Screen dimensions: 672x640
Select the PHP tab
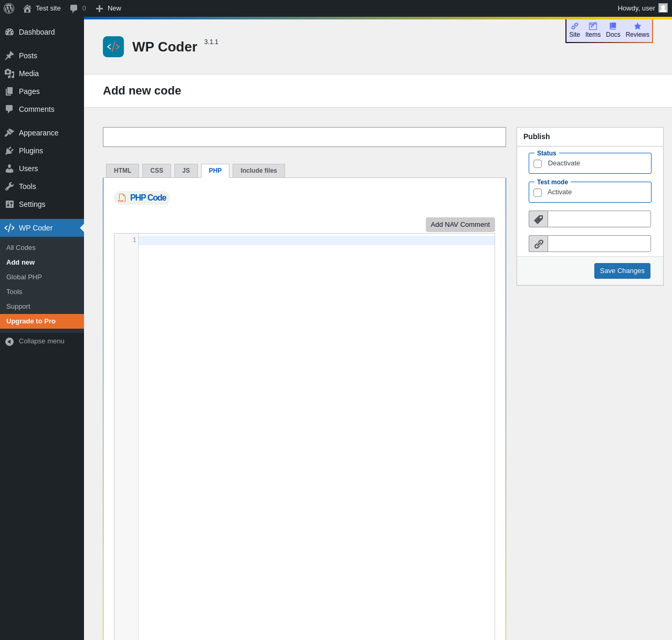coord(215,171)
